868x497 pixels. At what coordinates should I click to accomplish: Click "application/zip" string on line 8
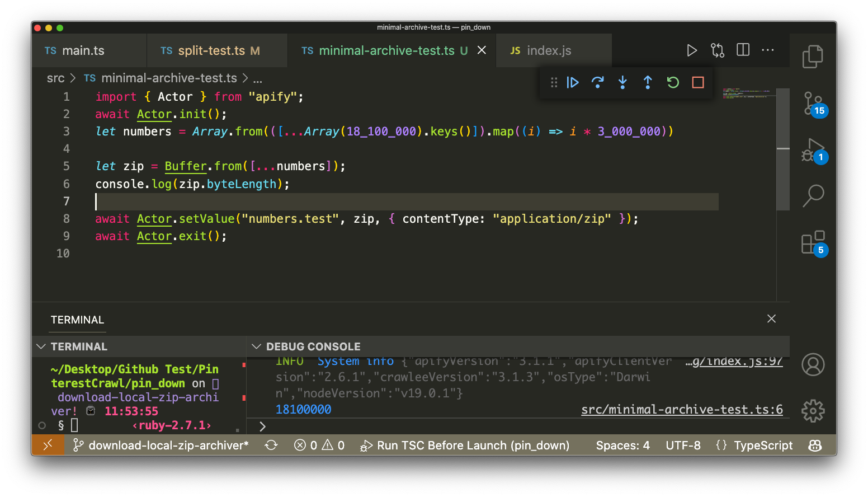click(551, 219)
